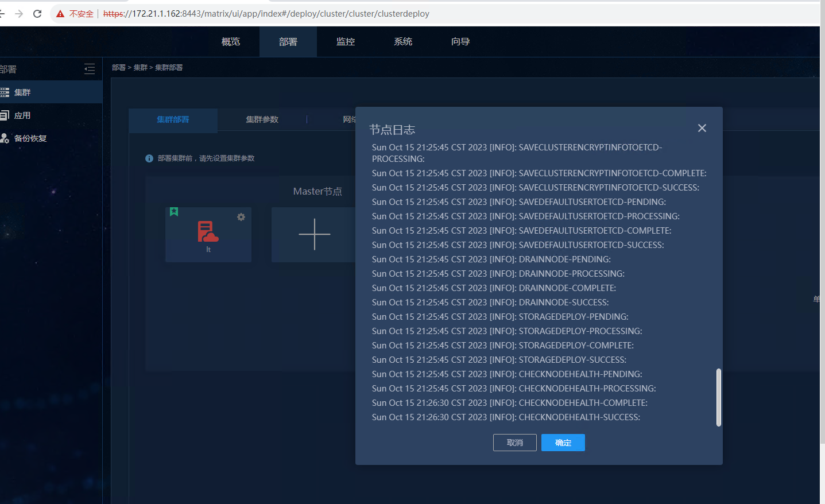Go forward with the browser forward arrow

point(19,14)
